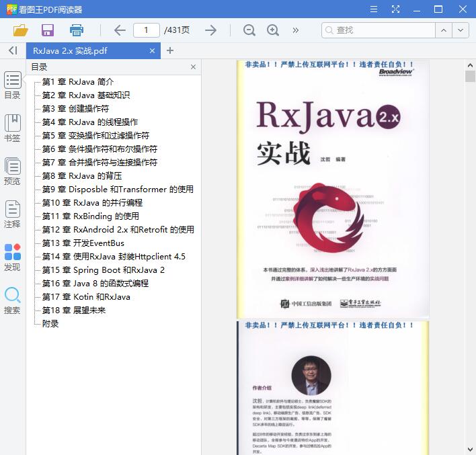Click the page number input field
This screenshot has height=455, width=476.
[147, 30]
